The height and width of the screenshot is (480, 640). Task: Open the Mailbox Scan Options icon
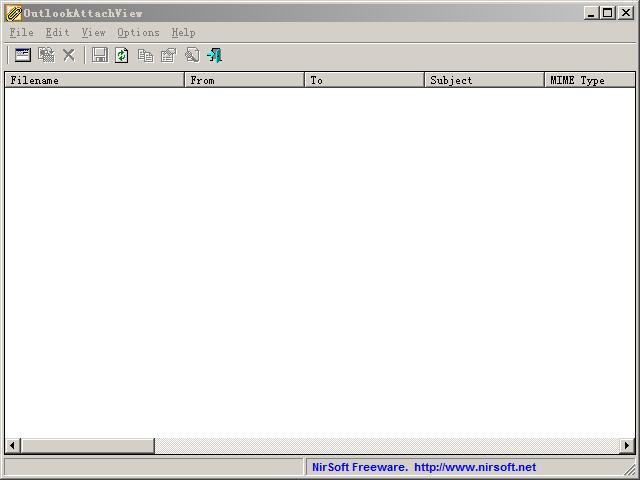click(x=22, y=55)
